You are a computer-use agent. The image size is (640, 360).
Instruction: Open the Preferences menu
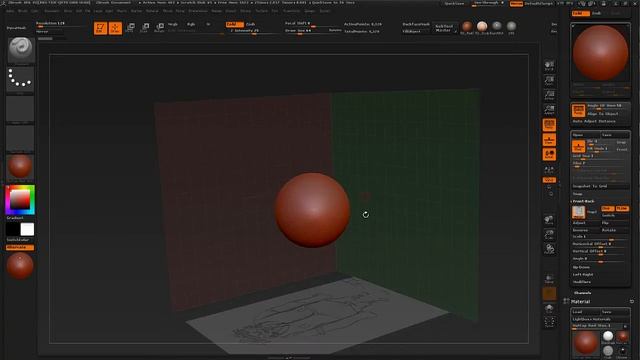point(198,11)
